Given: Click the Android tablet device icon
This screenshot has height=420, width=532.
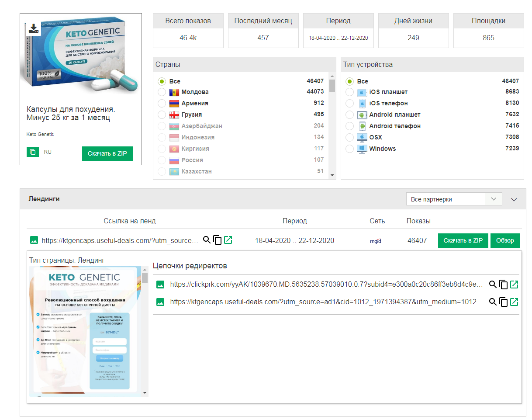Looking at the screenshot, I should [x=362, y=115].
